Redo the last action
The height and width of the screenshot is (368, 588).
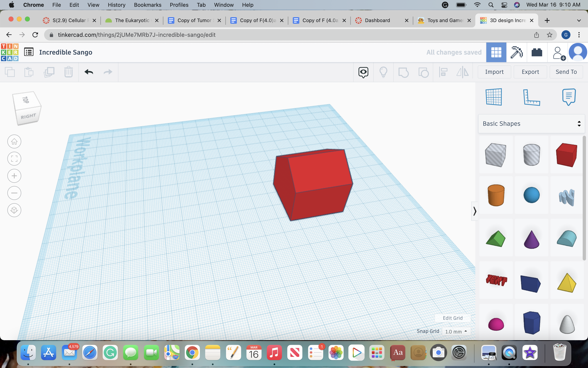(108, 72)
